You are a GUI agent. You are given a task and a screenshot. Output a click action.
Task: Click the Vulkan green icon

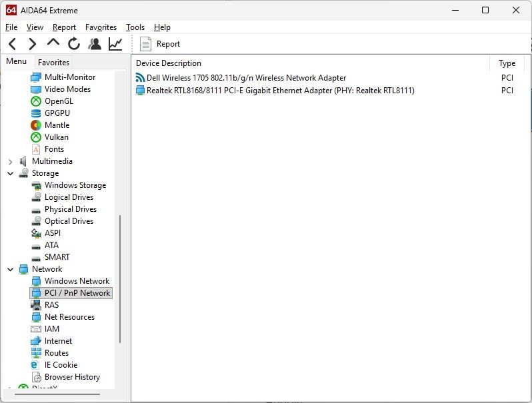35,137
